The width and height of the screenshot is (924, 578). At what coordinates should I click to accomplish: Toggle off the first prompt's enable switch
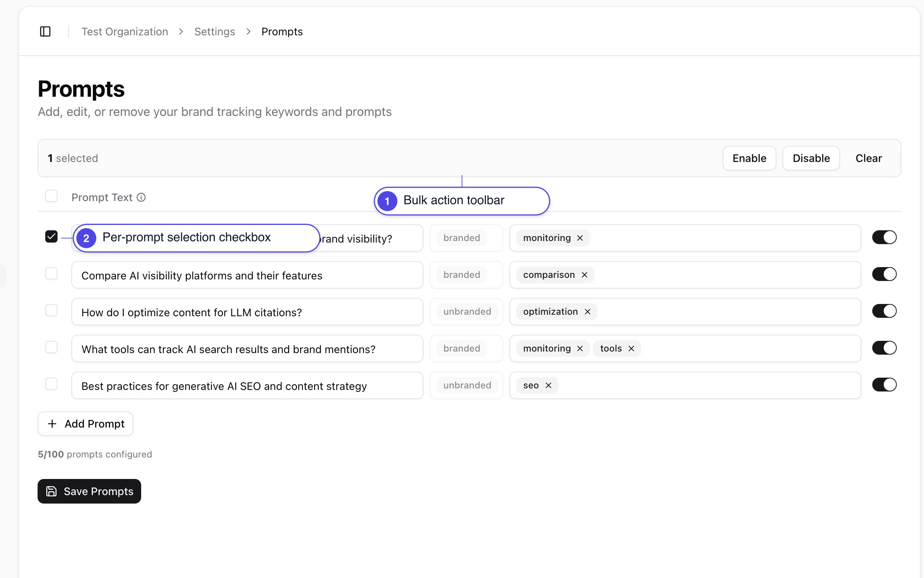[x=884, y=237]
